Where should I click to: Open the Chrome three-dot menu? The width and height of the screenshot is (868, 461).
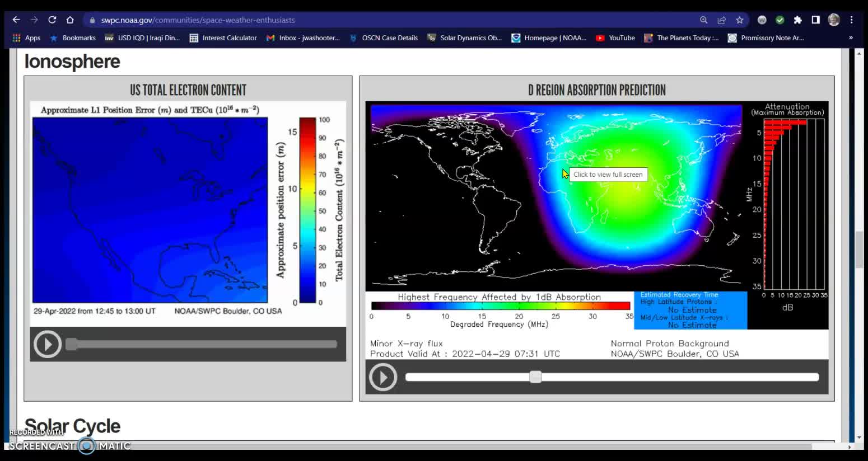click(x=852, y=20)
